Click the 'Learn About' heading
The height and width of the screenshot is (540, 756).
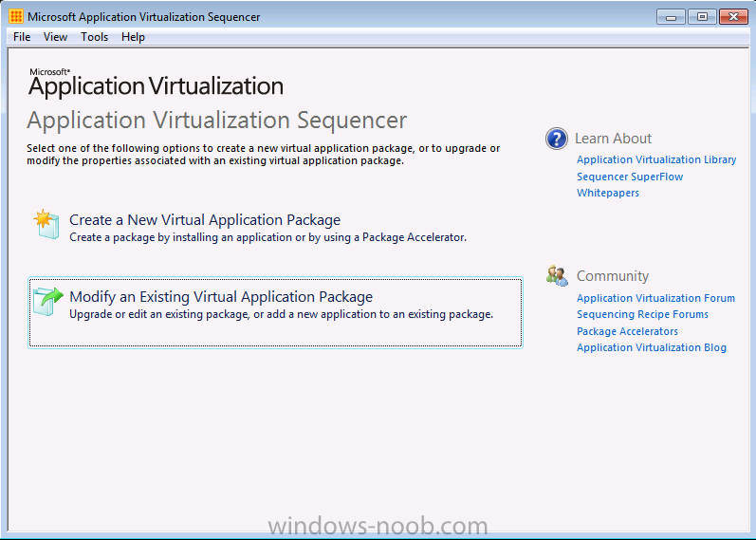(613, 139)
